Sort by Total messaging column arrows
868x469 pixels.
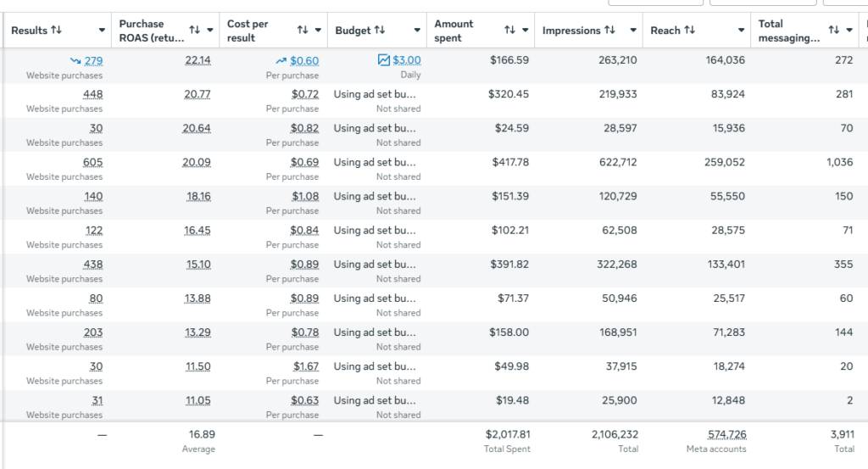click(834, 30)
